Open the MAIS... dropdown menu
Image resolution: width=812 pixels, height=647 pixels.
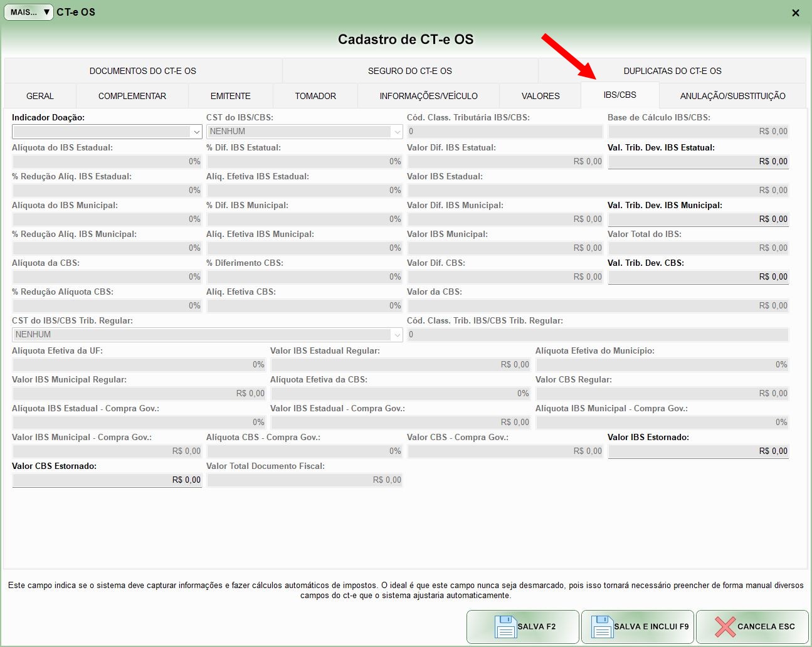coord(29,12)
